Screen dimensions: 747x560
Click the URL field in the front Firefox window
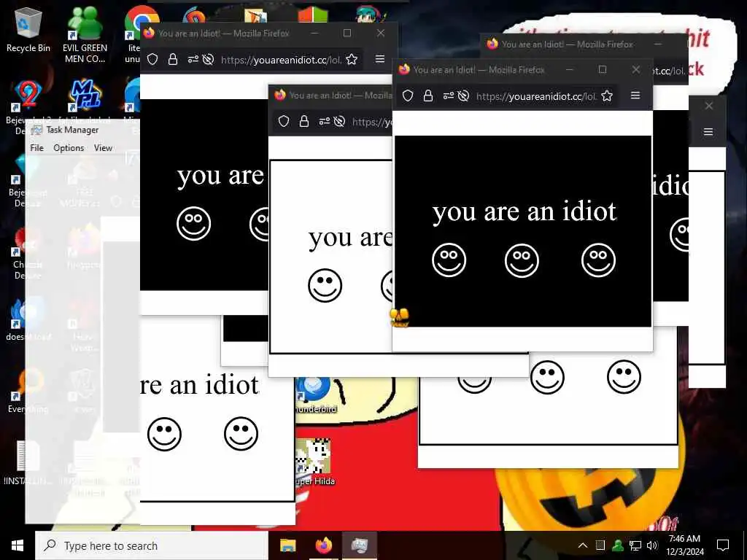pyautogui.click(x=536, y=96)
